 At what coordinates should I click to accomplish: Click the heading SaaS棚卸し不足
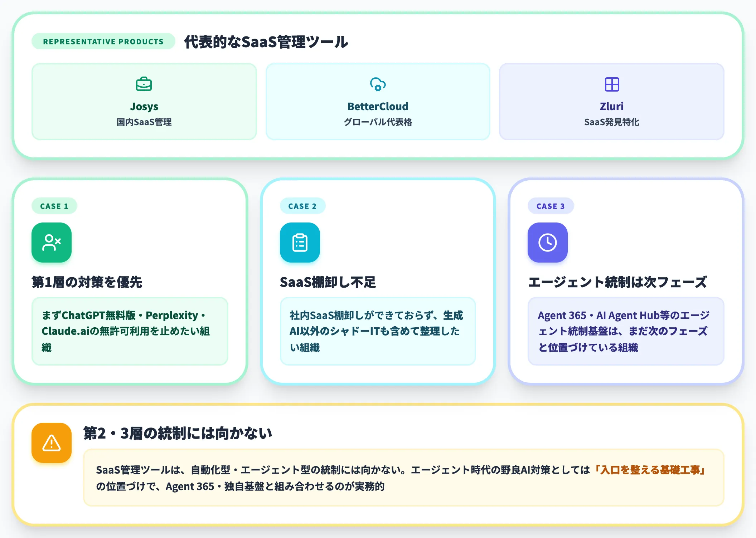click(328, 282)
